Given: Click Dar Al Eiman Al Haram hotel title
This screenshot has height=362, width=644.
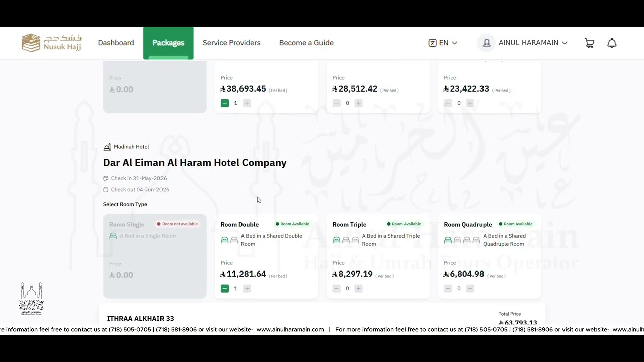Looking at the screenshot, I should (x=195, y=163).
